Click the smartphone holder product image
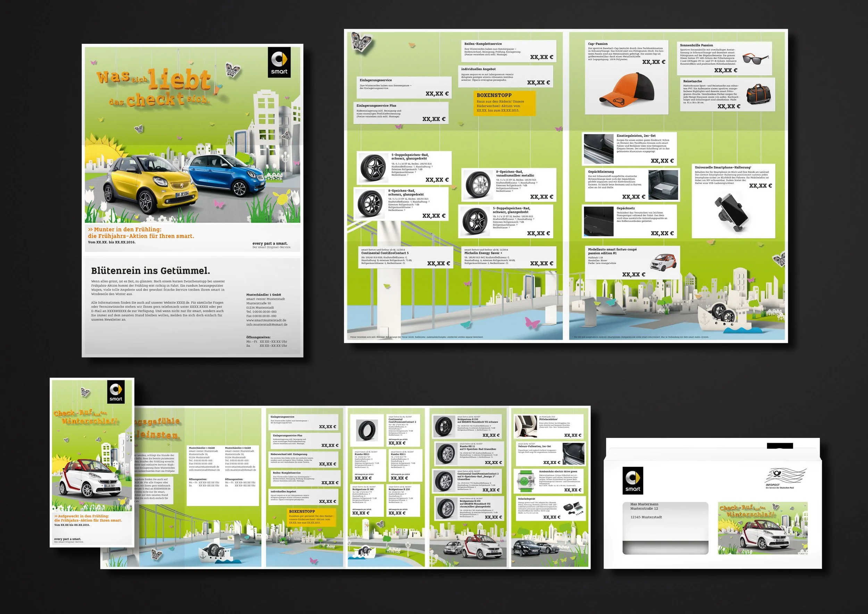Screen dimensions: 868x614 [x=732, y=213]
